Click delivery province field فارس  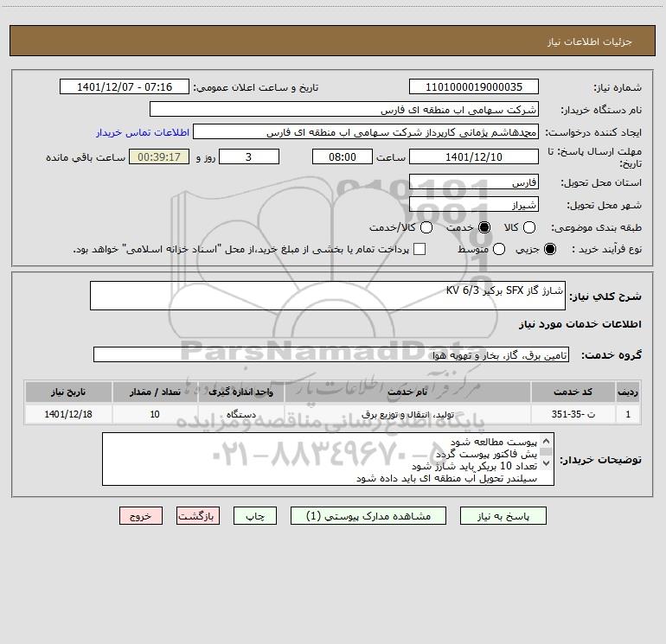tap(474, 182)
